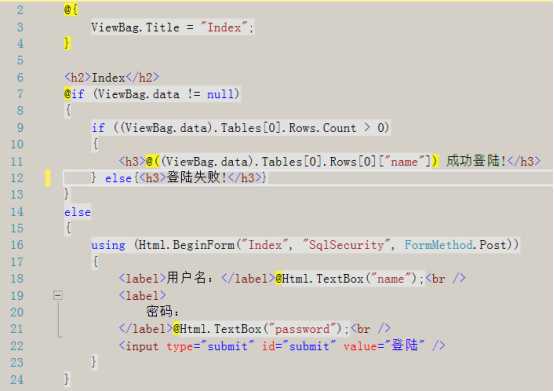Click line number 24 in the gutter
Viewport: 554px width, 391px height.
point(17,380)
